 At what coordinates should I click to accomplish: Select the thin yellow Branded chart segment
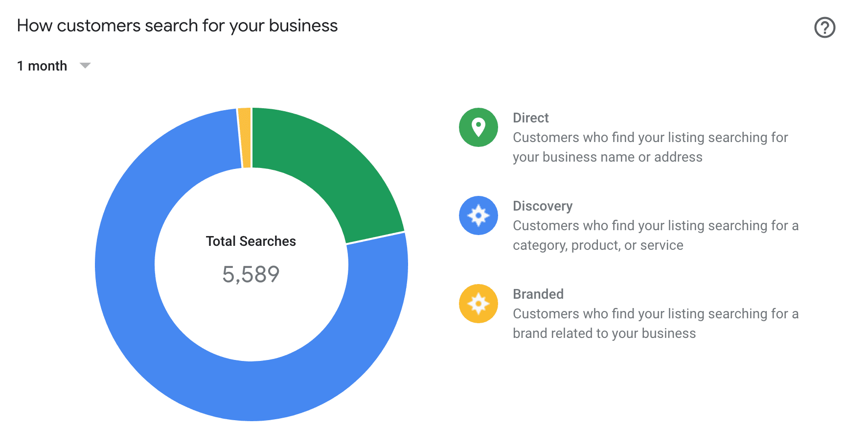pos(245,138)
